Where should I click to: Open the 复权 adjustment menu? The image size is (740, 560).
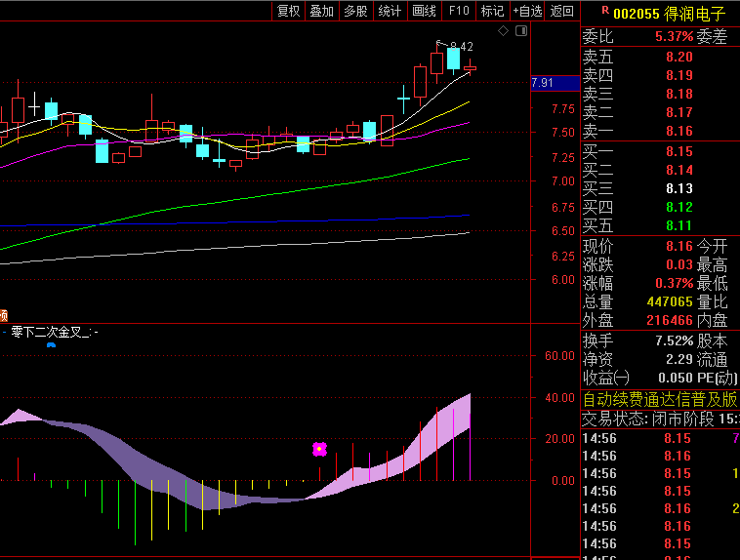(x=288, y=11)
